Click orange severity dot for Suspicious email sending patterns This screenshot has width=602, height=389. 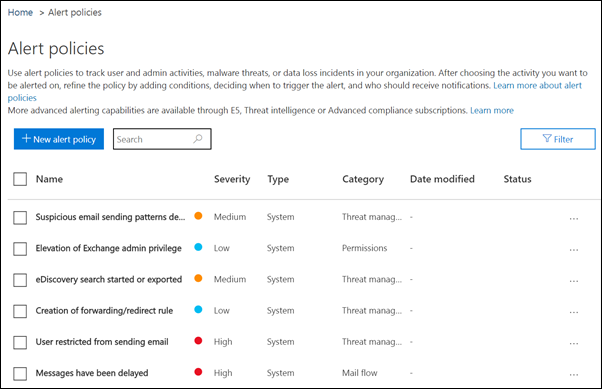pyautogui.click(x=198, y=216)
